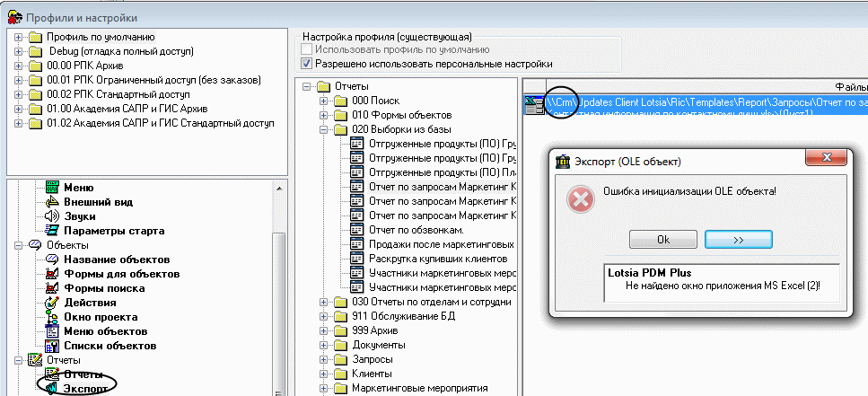Viewport: 868px width, 396px height.
Task: Select Списки объектов tree entry
Action: (x=110, y=346)
